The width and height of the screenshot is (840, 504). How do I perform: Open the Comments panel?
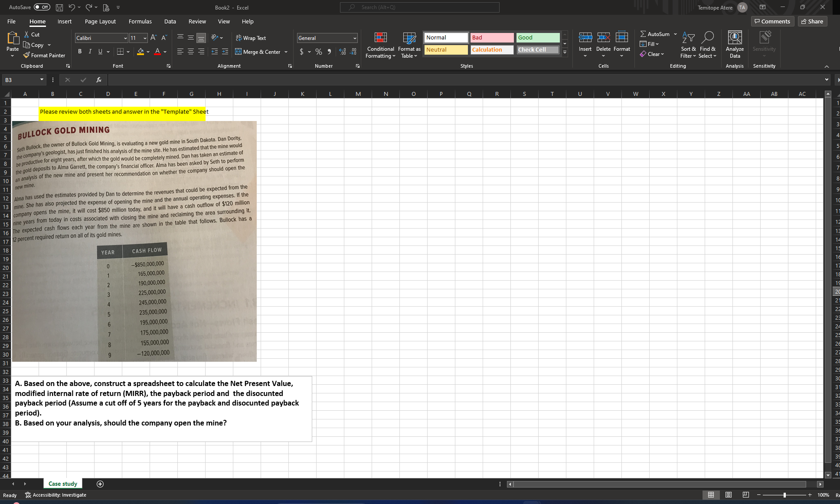click(x=772, y=21)
